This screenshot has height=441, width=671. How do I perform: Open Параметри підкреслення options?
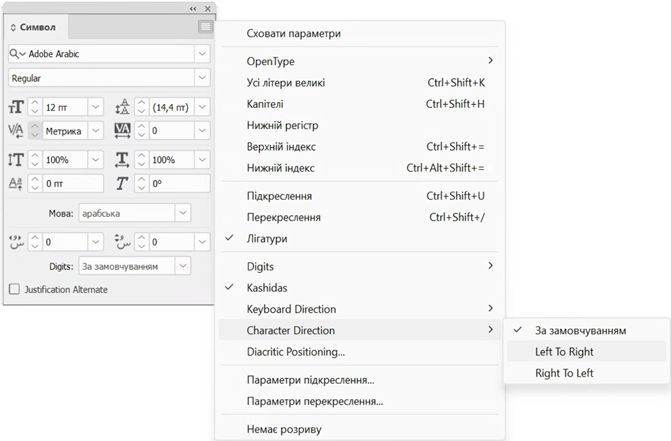point(359,379)
